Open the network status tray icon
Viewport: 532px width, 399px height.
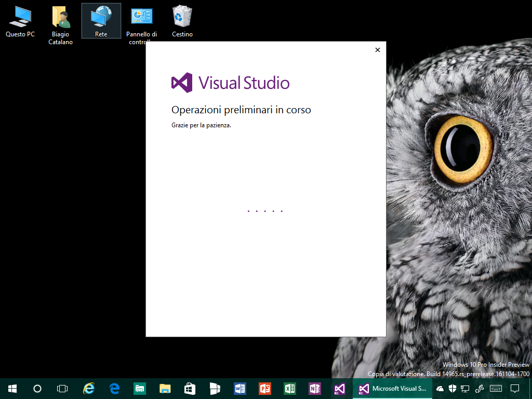click(465, 389)
